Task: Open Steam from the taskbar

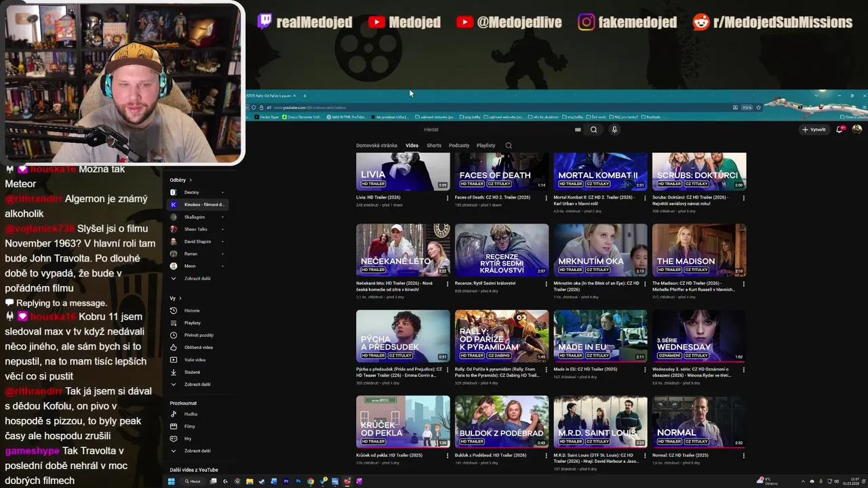Action: point(262,481)
